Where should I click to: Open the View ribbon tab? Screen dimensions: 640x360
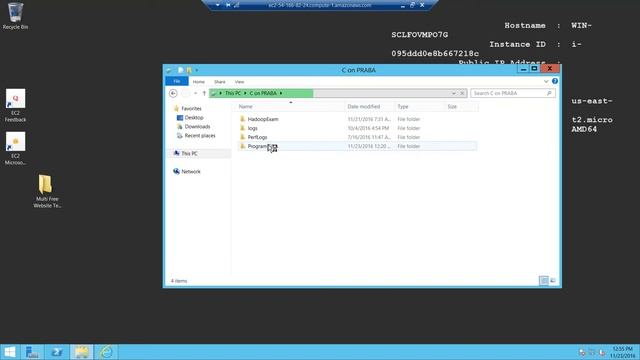(239, 82)
